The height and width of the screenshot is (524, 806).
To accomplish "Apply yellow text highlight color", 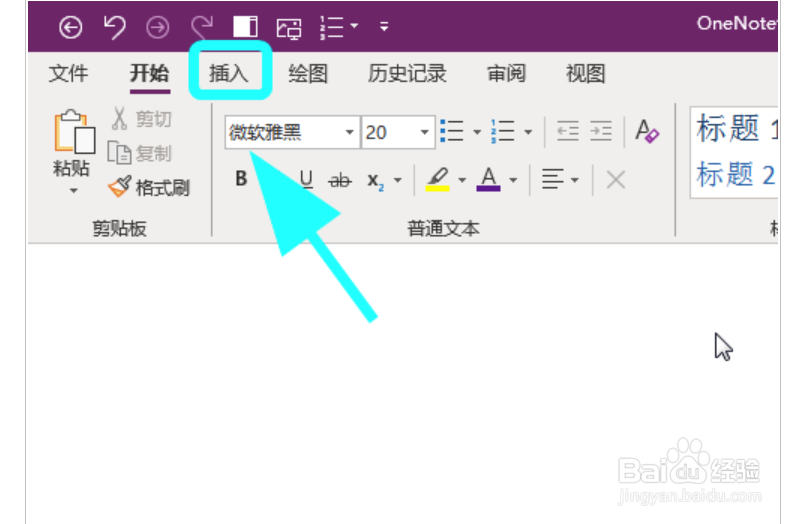I will (438, 179).
